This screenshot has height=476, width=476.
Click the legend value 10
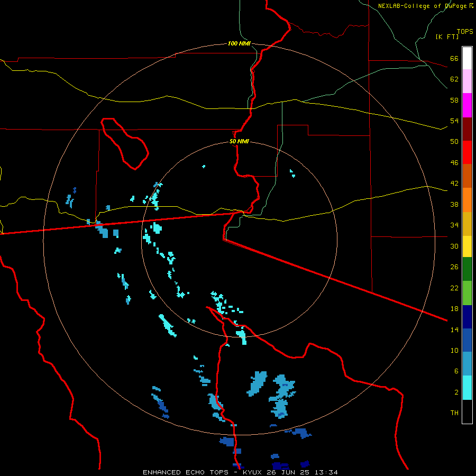pyautogui.click(x=454, y=350)
